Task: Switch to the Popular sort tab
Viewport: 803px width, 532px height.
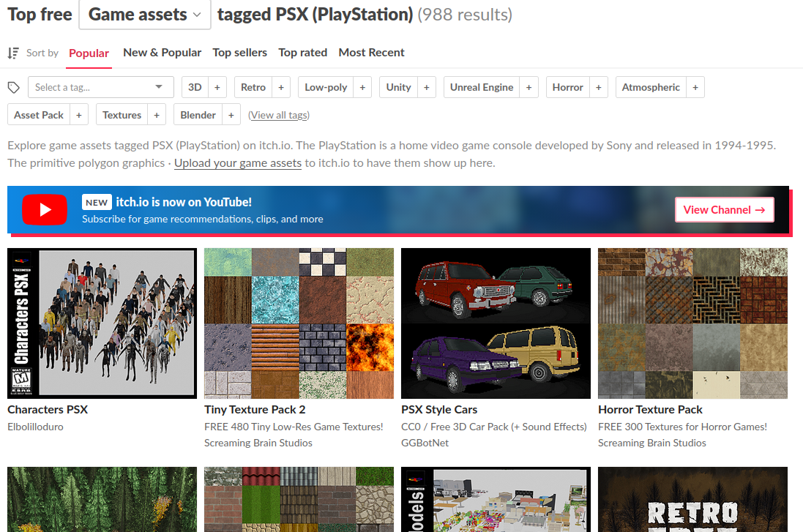Action: tap(89, 53)
